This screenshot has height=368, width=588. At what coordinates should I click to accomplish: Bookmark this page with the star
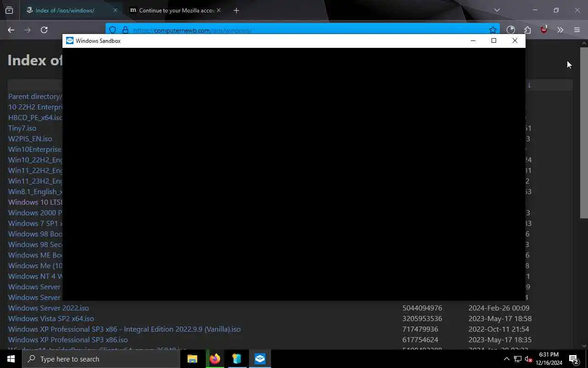492,30
